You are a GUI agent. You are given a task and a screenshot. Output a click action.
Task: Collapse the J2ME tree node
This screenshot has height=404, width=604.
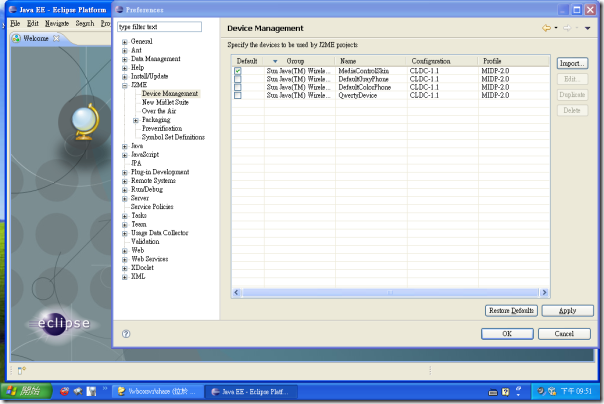pos(124,85)
